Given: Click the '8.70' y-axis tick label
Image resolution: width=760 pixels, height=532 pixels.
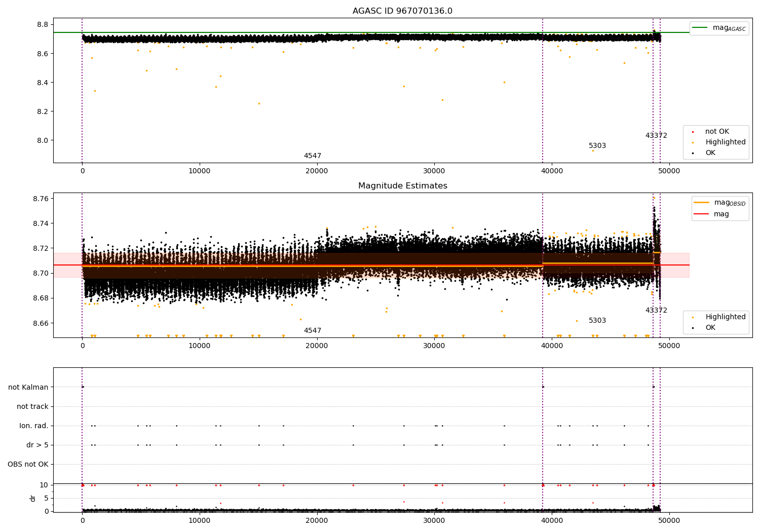Looking at the screenshot, I should [41, 273].
